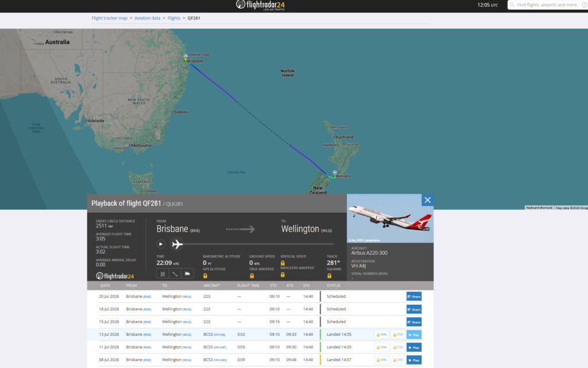This screenshot has width=588, height=368.
Task: Download KML for 08 Jul 2026 flight
Action: click(x=382, y=360)
